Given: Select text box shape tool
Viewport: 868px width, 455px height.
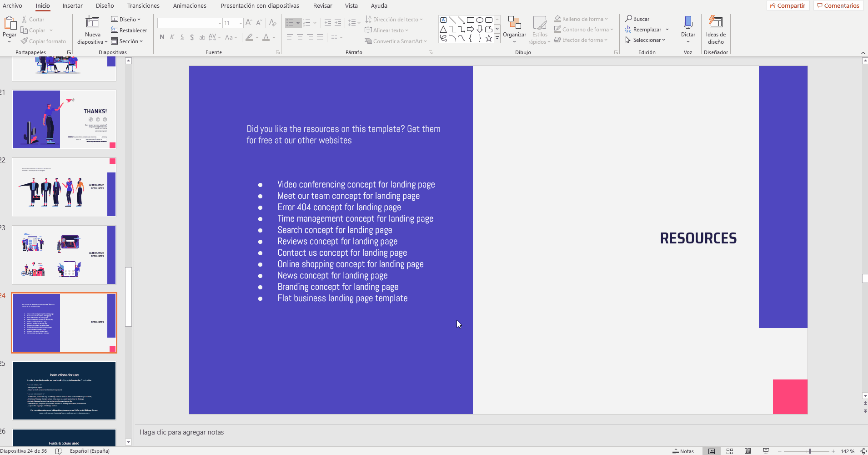Looking at the screenshot, I should 443,20.
